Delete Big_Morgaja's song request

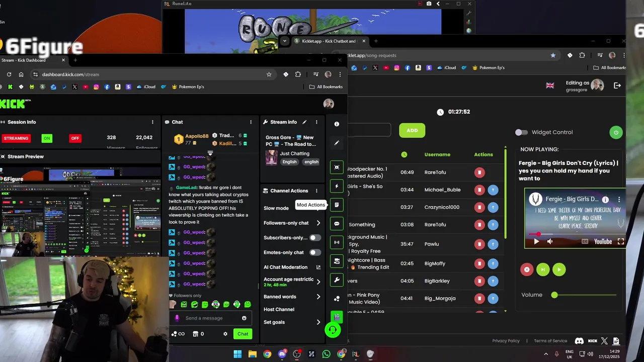click(479, 299)
